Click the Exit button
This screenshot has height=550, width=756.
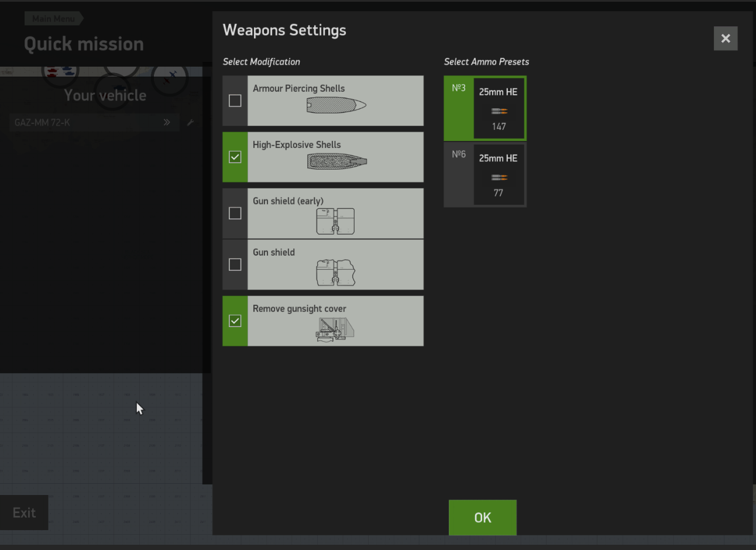coord(24,513)
